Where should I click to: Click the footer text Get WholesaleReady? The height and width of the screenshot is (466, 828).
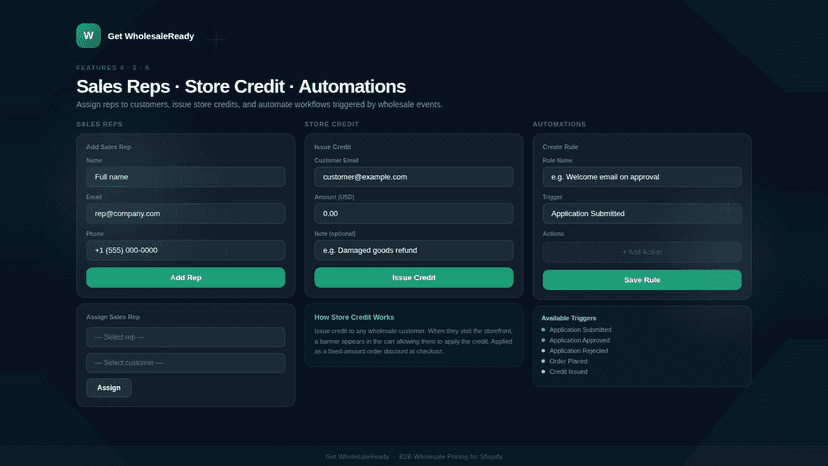coord(357,456)
